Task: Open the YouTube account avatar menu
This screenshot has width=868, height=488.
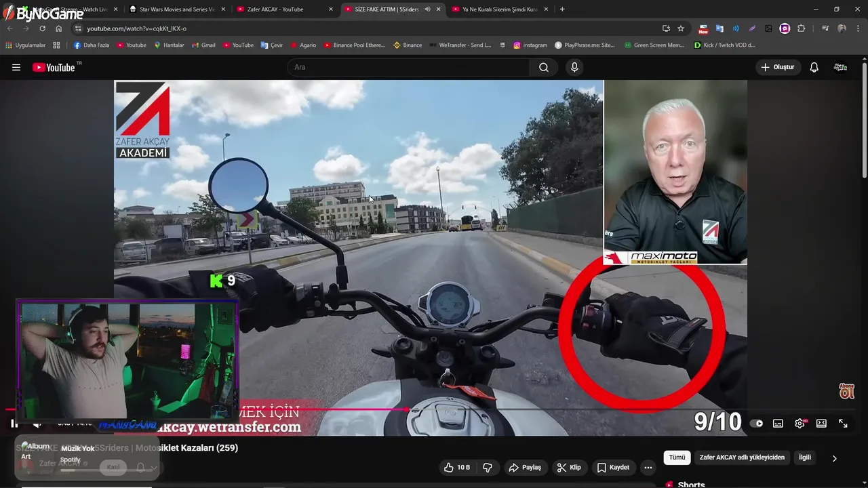Action: tap(840, 67)
